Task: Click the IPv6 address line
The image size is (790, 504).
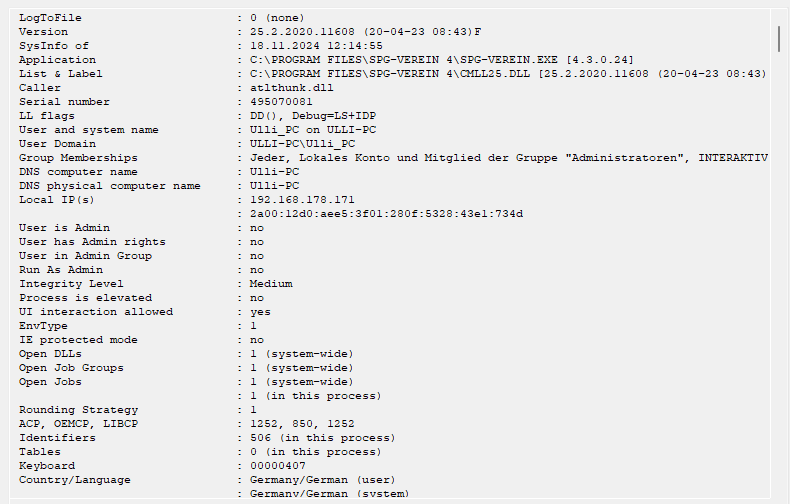Action: point(386,214)
